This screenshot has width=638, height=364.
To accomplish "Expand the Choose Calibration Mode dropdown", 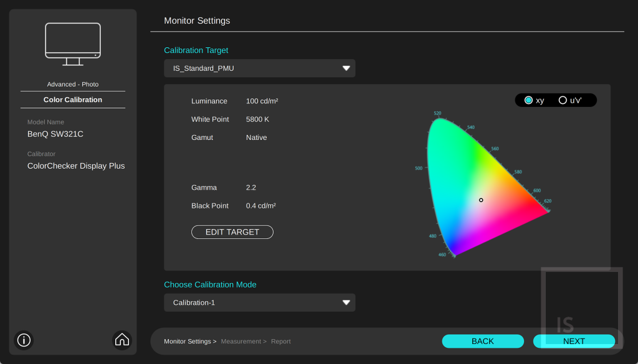I will coord(259,302).
